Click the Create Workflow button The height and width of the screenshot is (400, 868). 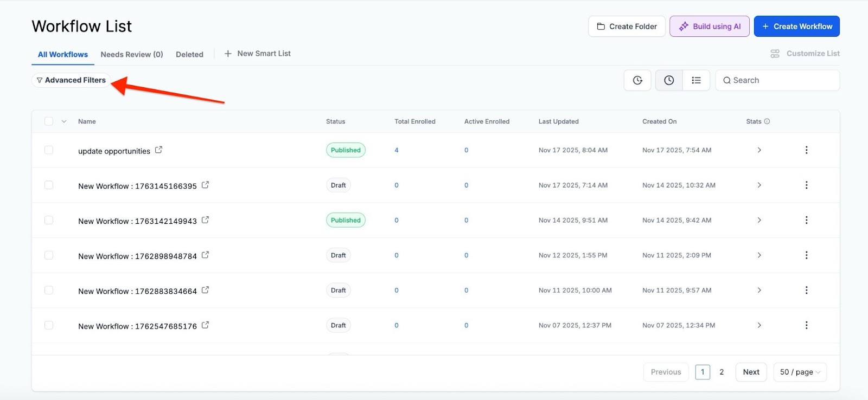click(796, 26)
